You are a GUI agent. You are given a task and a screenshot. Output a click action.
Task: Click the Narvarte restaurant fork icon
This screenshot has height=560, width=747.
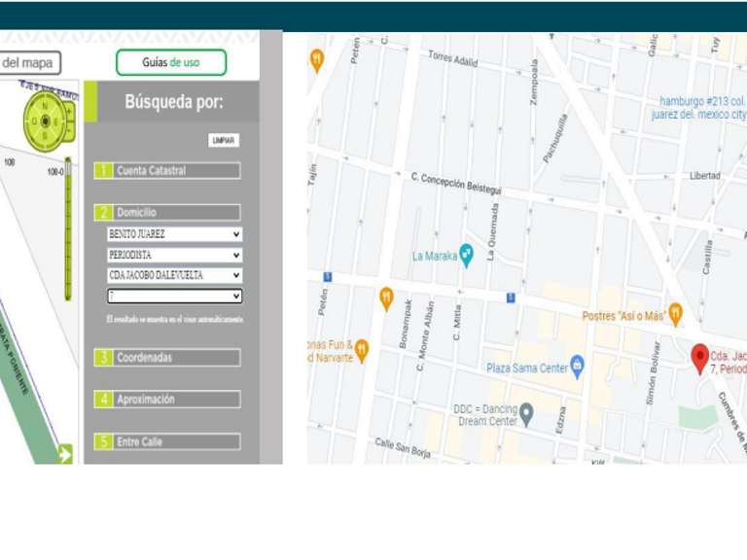click(x=362, y=351)
